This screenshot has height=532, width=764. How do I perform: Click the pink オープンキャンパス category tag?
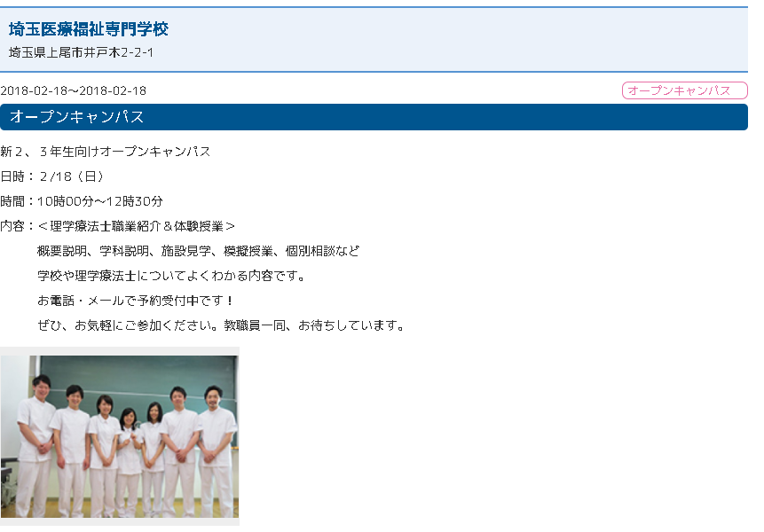coord(684,90)
